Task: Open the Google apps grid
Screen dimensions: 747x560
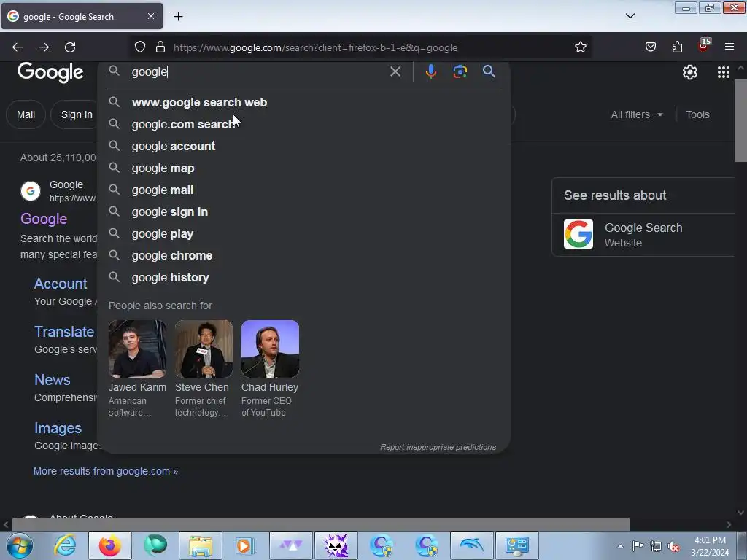Action: pos(723,72)
